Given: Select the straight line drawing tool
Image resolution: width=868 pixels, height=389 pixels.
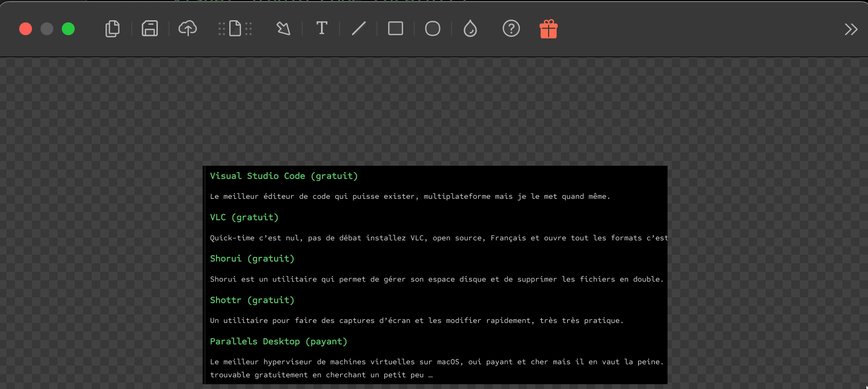Looking at the screenshot, I should pos(359,29).
